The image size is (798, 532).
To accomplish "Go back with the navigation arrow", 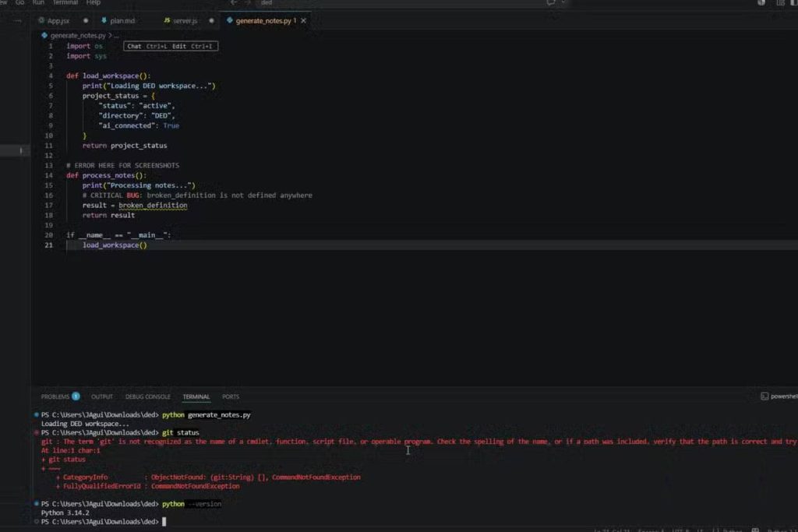I will pos(234,2).
